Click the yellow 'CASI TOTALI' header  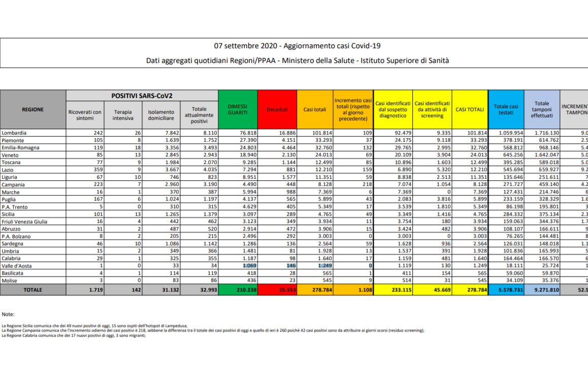click(x=470, y=109)
